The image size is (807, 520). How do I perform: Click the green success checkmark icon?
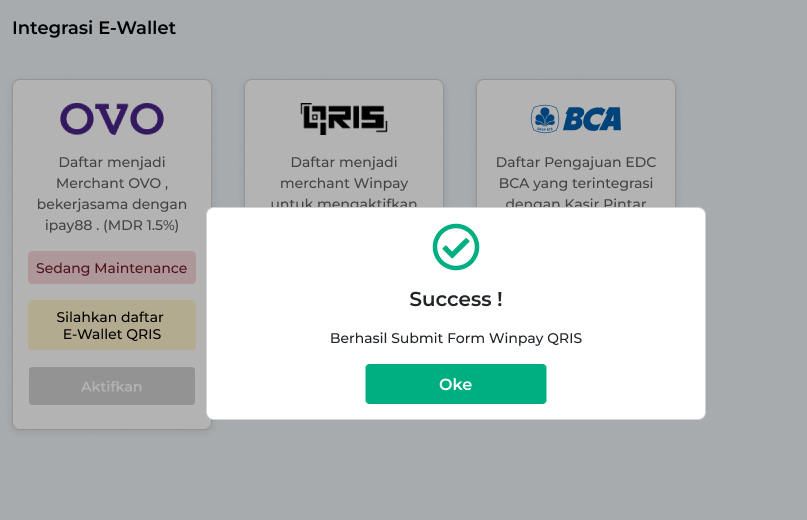click(x=455, y=247)
